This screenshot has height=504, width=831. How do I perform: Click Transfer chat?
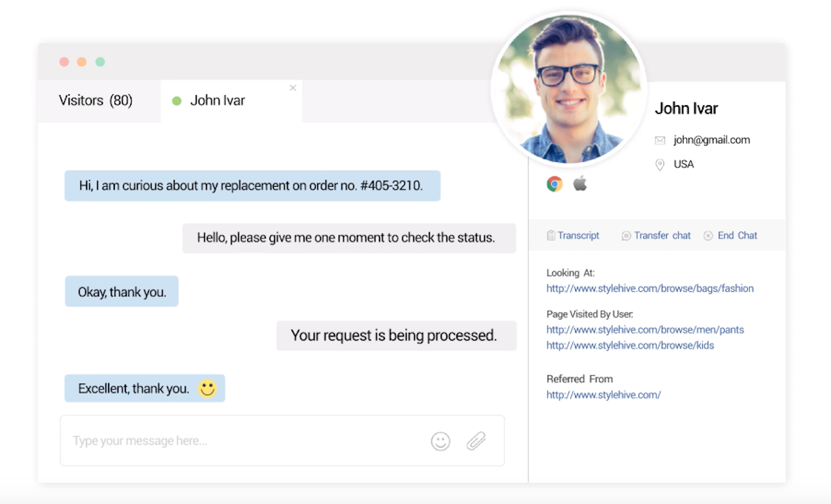click(x=656, y=235)
